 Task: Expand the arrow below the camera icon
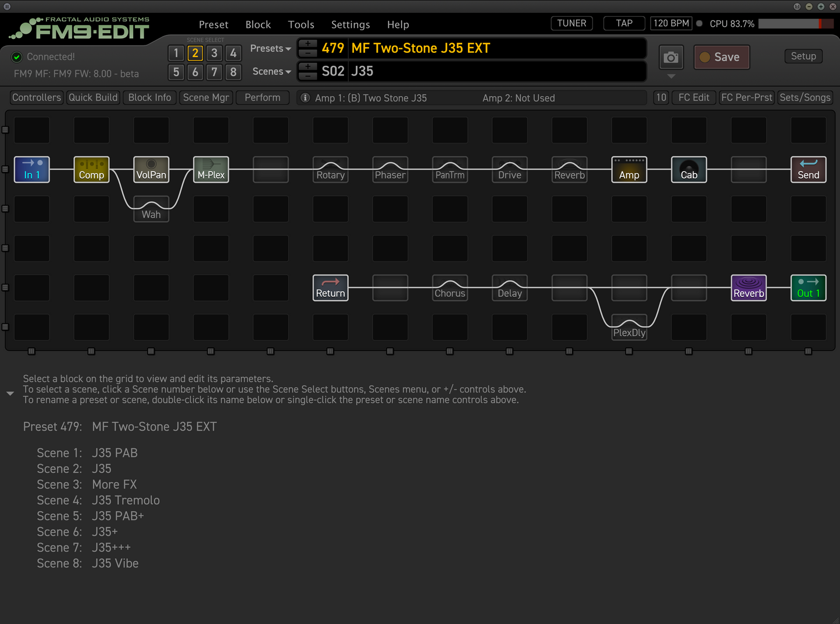coord(671,76)
